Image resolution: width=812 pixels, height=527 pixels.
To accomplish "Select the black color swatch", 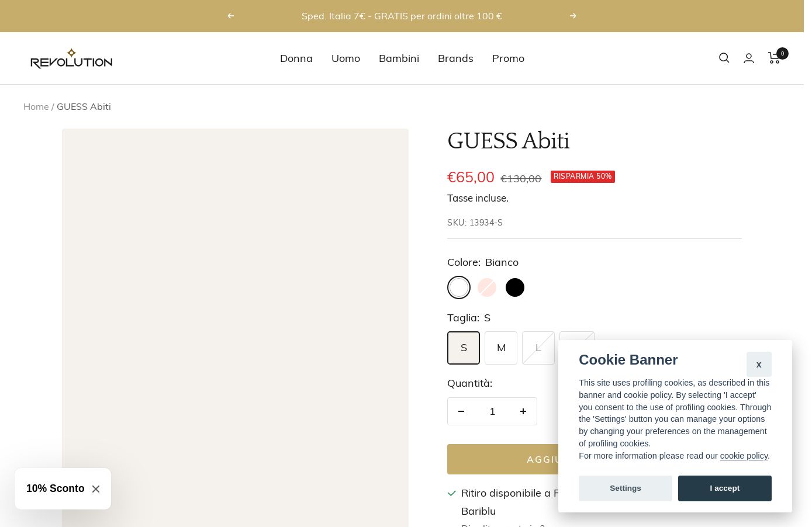I will click(515, 287).
